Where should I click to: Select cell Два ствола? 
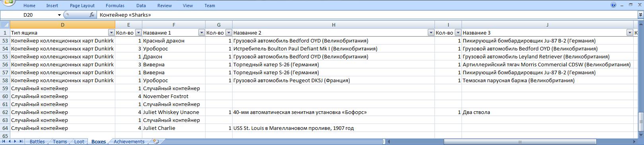[547, 112]
